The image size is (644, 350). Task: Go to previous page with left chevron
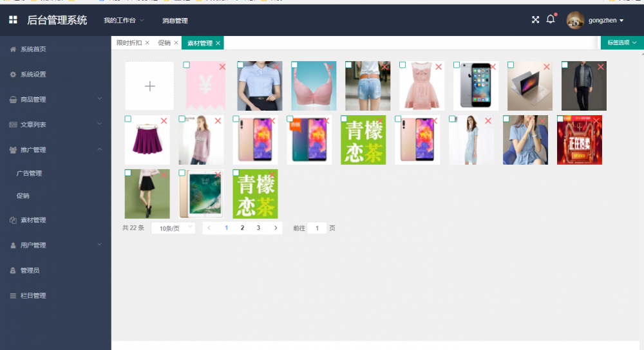pos(209,228)
